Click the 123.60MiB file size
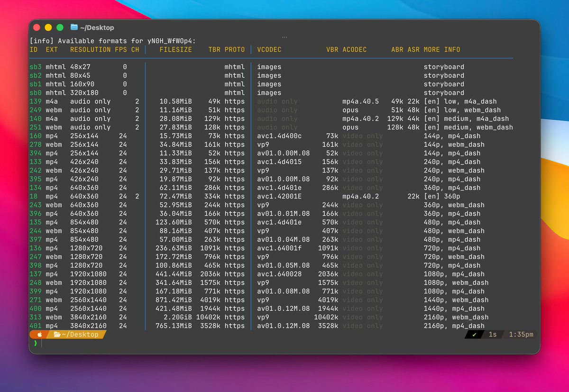 (x=174, y=222)
